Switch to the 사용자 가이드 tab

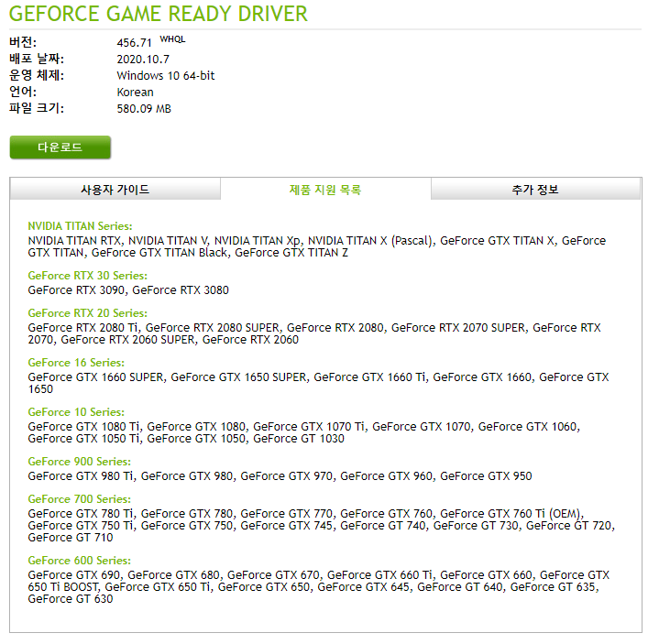[x=115, y=190]
